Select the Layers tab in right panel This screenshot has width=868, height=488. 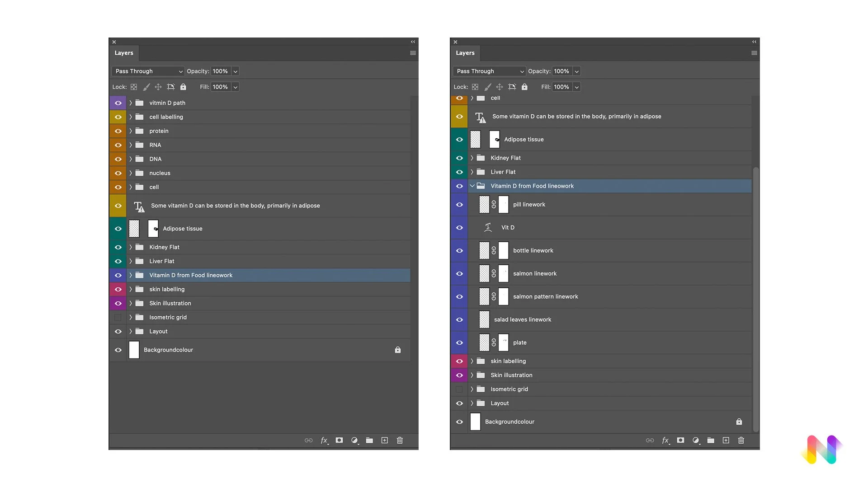(x=465, y=53)
